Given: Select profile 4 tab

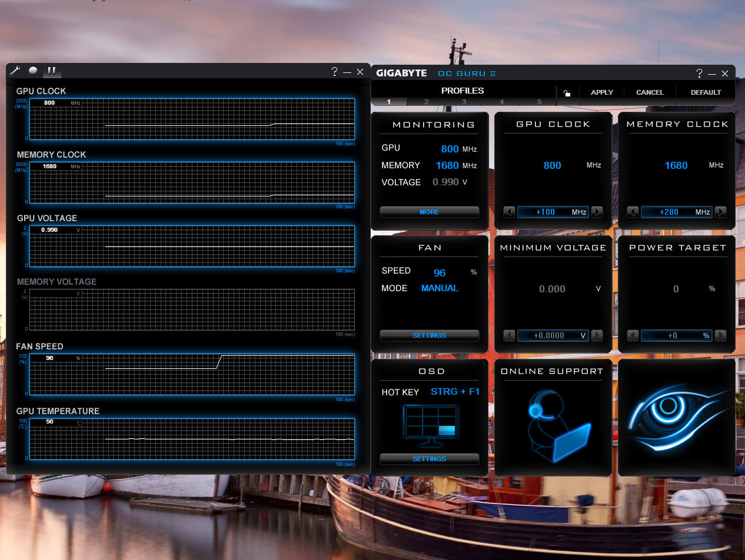Looking at the screenshot, I should 501,102.
